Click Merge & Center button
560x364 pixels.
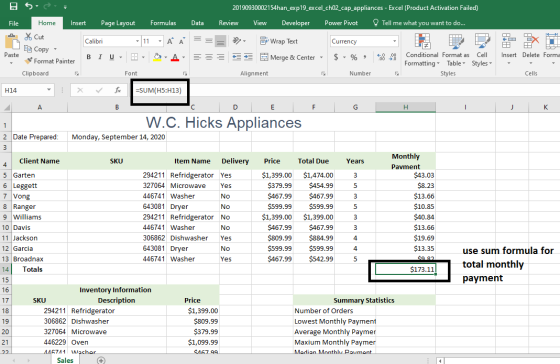coord(288,57)
